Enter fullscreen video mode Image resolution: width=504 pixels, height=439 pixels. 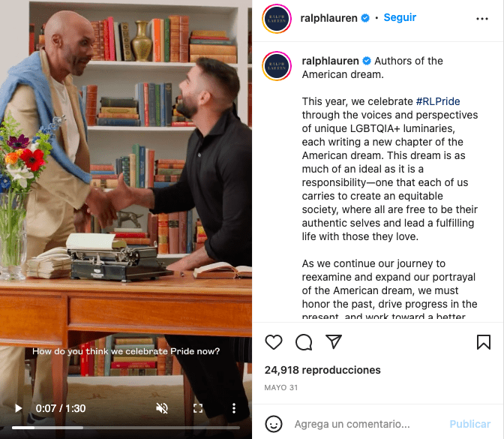click(x=198, y=408)
